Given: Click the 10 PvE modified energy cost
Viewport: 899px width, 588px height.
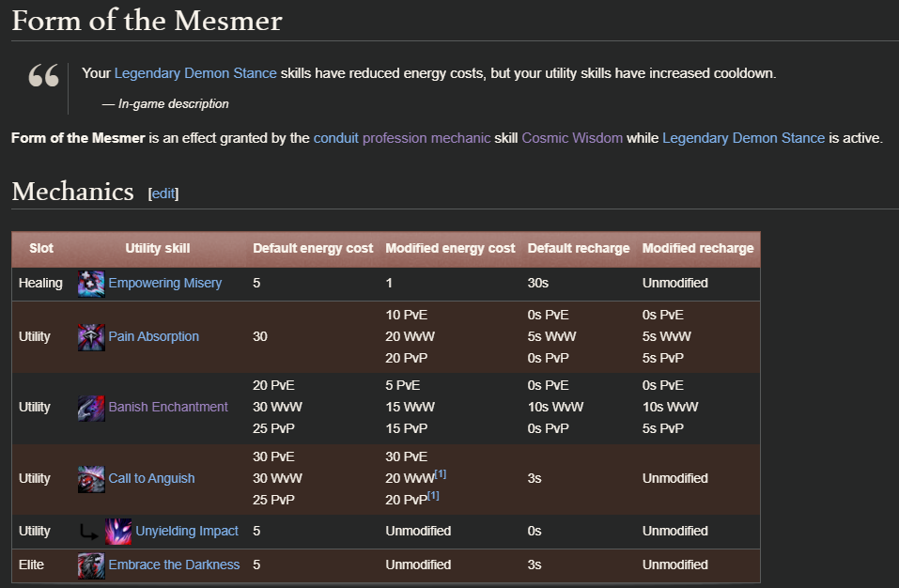Looking at the screenshot, I should (407, 316).
